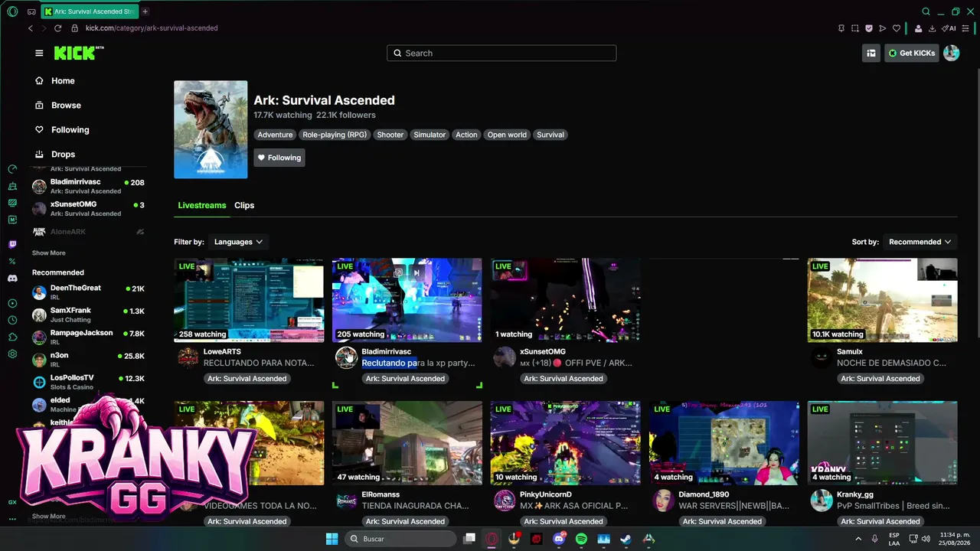Screen dimensions: 980x551
Task: Open SamXFrank recommended channel
Action: pyautogui.click(x=88, y=315)
